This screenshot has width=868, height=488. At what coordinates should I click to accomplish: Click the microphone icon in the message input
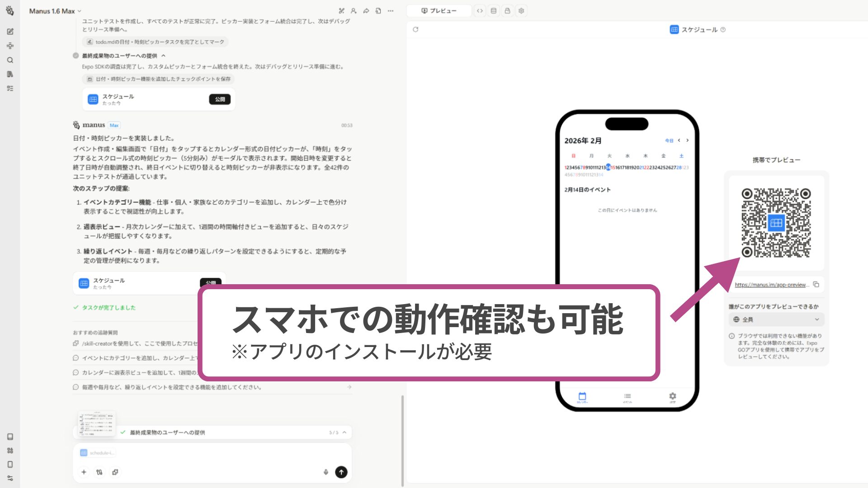[326, 472]
